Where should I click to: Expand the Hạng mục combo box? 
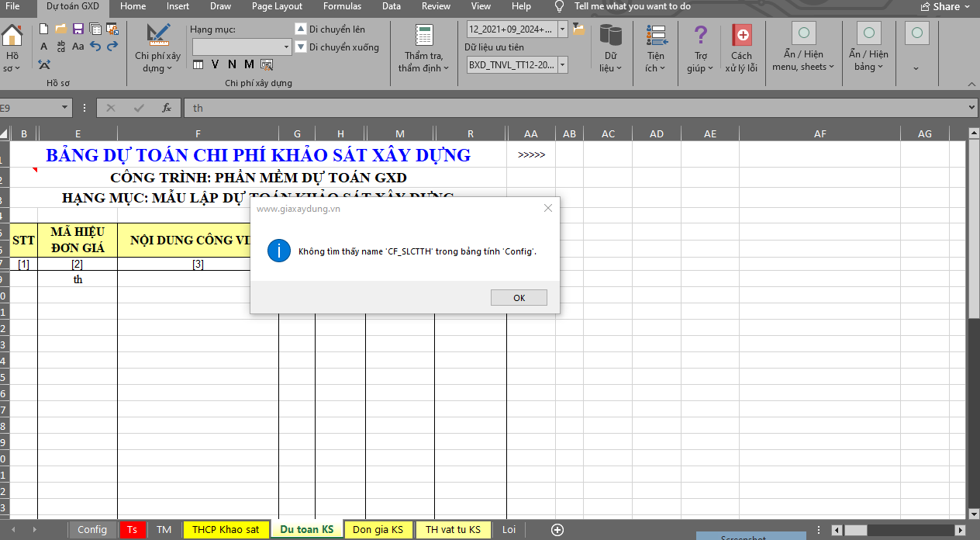click(x=287, y=47)
